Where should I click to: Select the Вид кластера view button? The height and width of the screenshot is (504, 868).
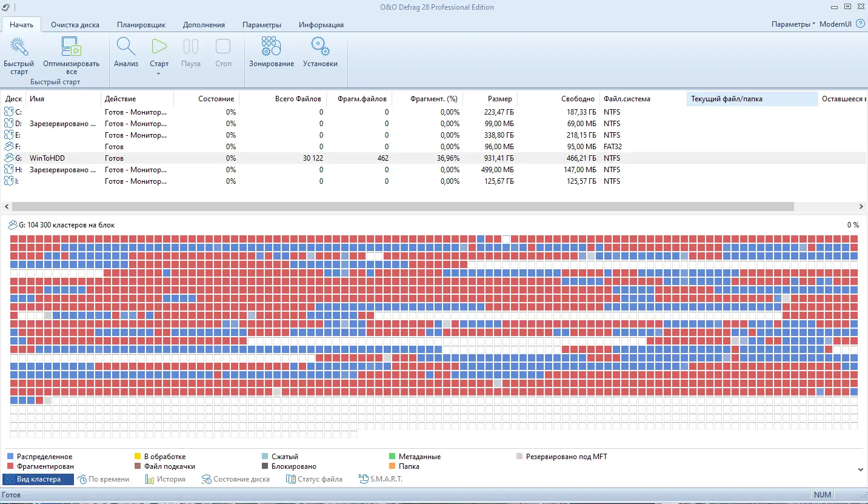click(38, 479)
